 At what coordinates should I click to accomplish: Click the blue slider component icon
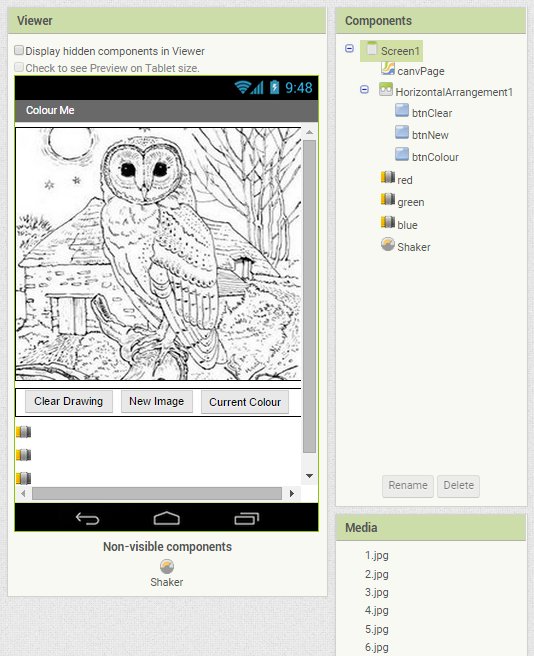pyautogui.click(x=388, y=222)
